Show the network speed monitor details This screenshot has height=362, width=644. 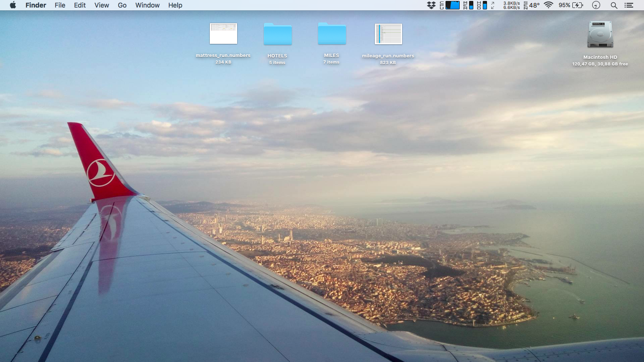(x=511, y=5)
